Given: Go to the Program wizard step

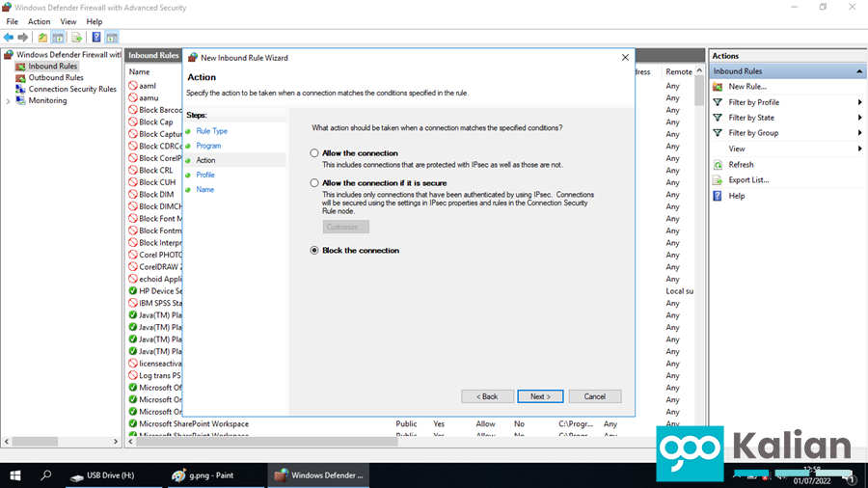Looking at the screenshot, I should tap(208, 146).
